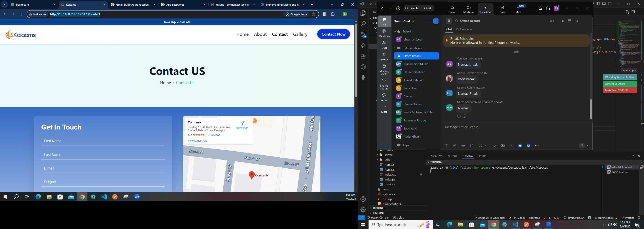The width and height of the screenshot is (644, 229).
Task: Star the Office Breaks channel
Action: tap(456, 21)
